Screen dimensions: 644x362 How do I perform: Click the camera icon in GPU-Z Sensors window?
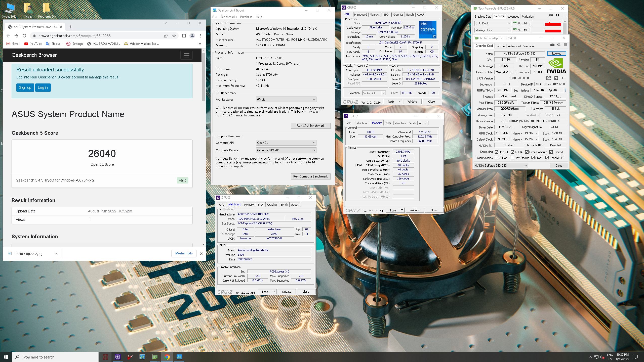tap(551, 15)
